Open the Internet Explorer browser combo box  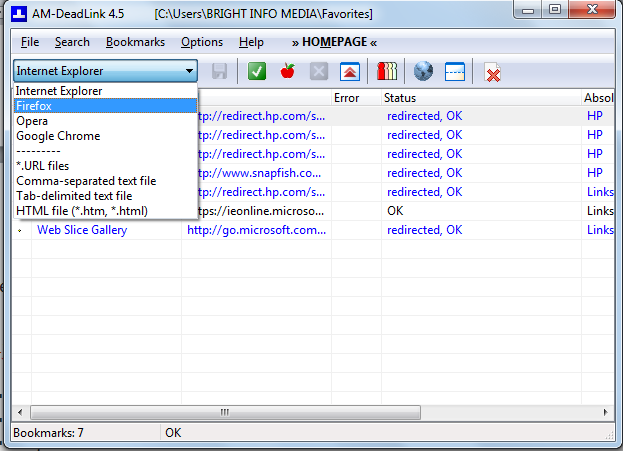[105, 71]
